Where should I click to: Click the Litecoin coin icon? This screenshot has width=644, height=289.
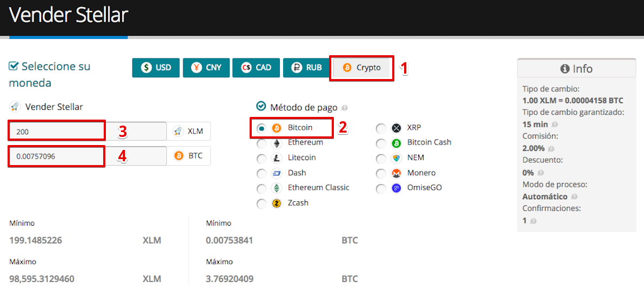(277, 158)
